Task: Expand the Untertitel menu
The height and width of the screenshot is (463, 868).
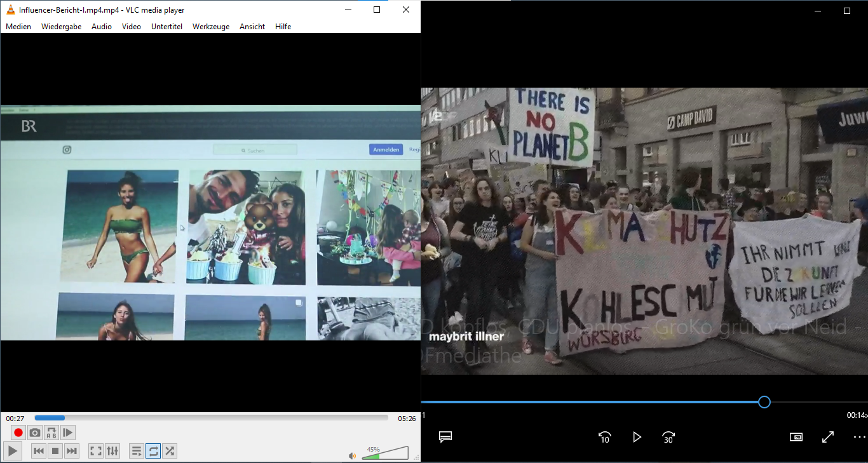Action: click(x=166, y=27)
